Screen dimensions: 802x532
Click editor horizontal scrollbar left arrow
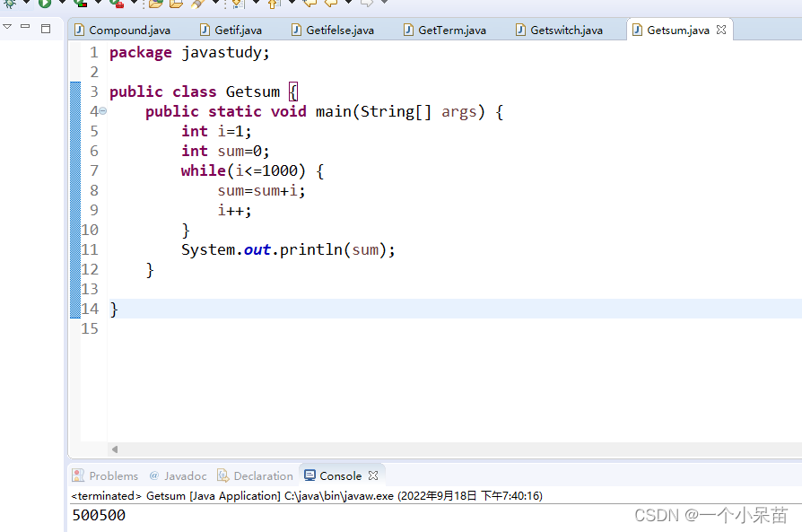pos(115,449)
